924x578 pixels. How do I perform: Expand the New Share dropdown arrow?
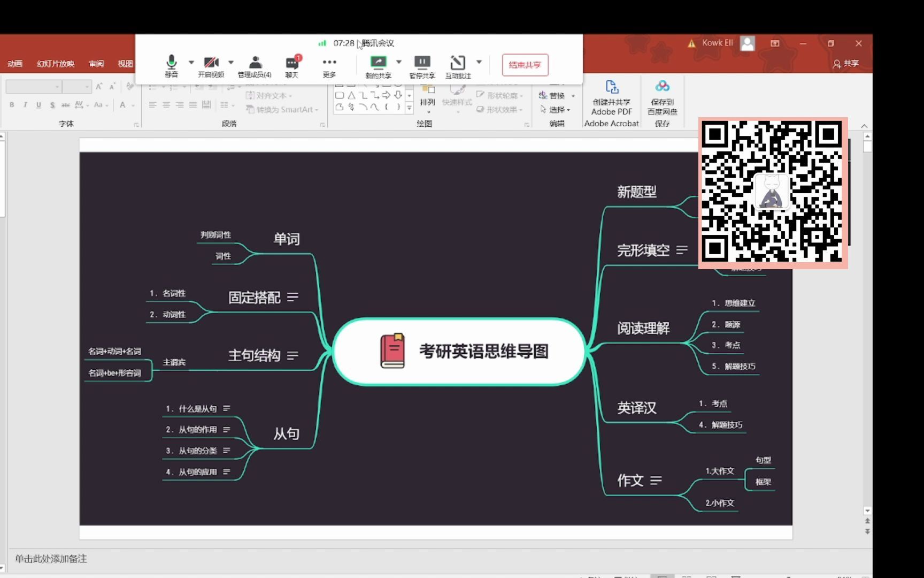[398, 62]
